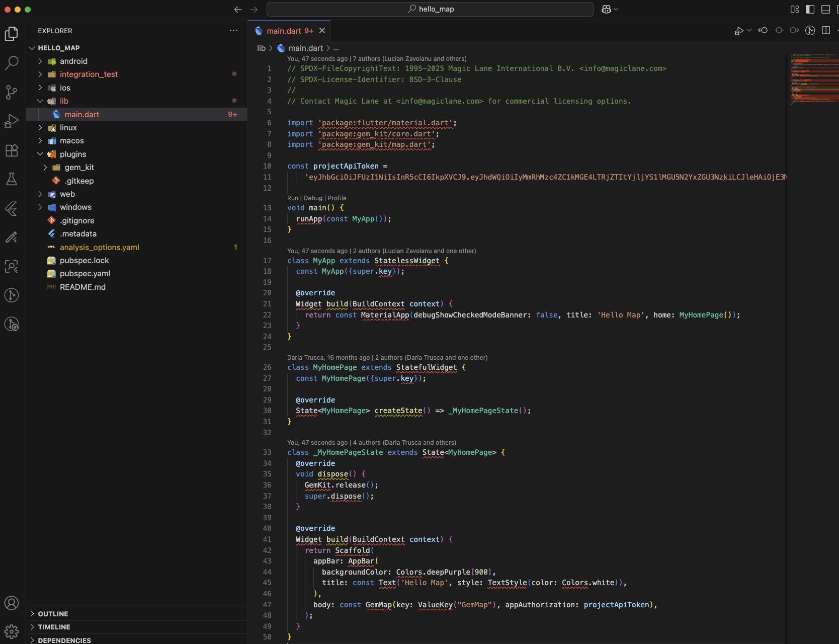Open the Accounts menu icon

point(11,603)
